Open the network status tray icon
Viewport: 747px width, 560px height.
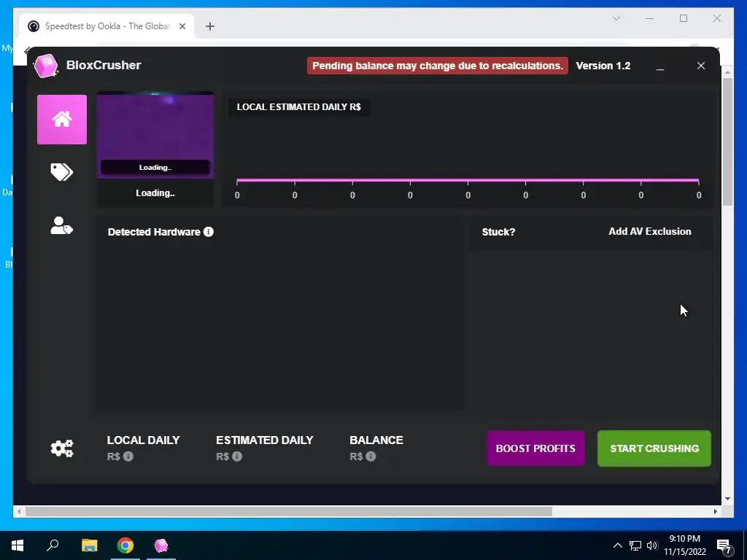coord(635,545)
